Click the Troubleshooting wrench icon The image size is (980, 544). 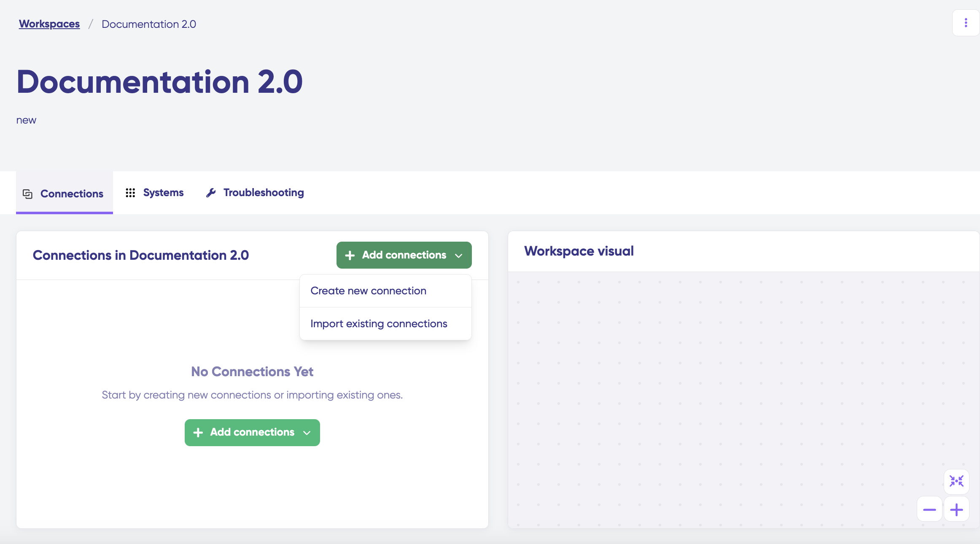[211, 193]
